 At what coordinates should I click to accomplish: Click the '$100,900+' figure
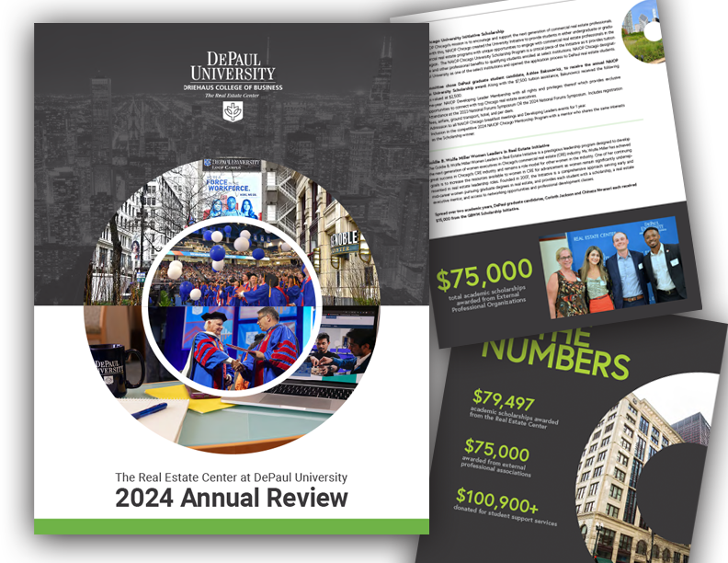pos(497,500)
